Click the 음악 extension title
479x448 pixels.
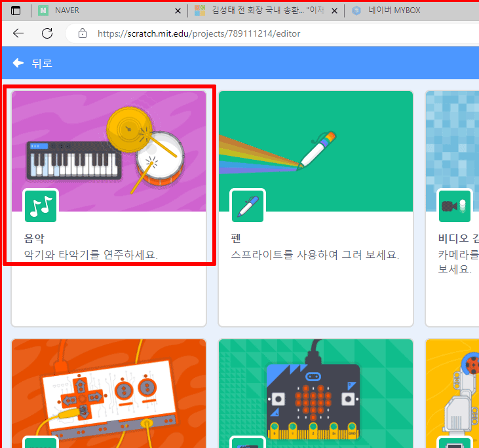tap(34, 238)
